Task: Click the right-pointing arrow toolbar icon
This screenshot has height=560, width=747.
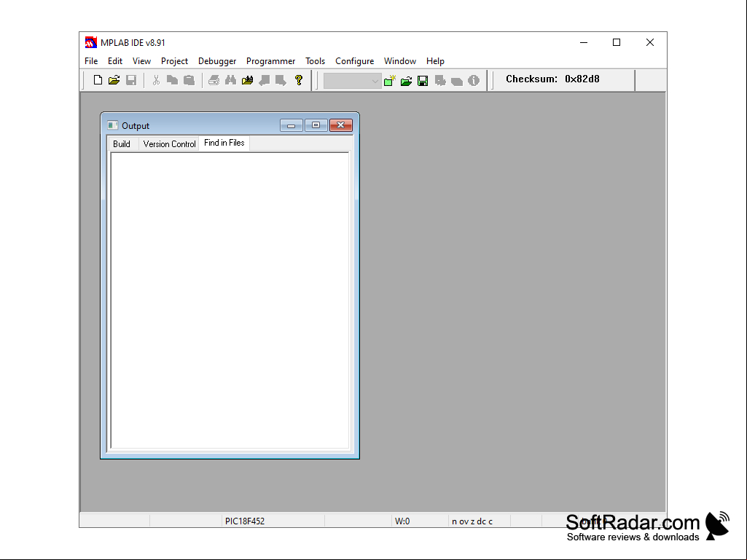Action: coord(281,80)
